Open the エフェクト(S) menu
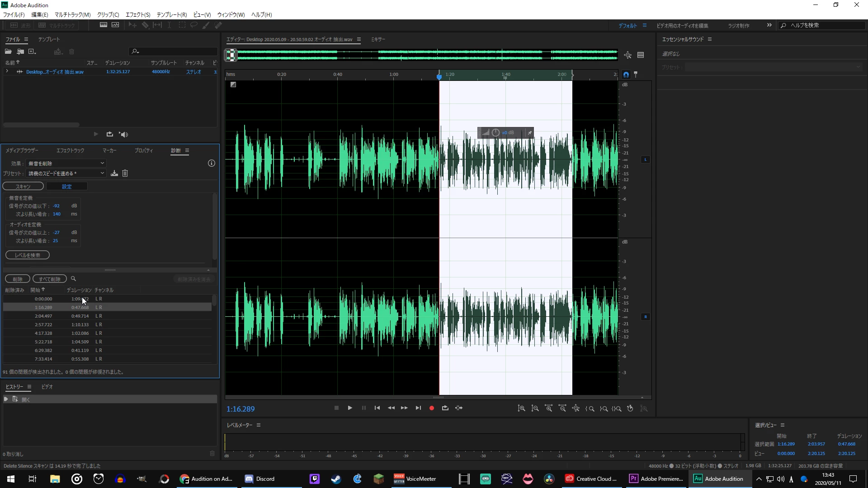 [x=138, y=14]
